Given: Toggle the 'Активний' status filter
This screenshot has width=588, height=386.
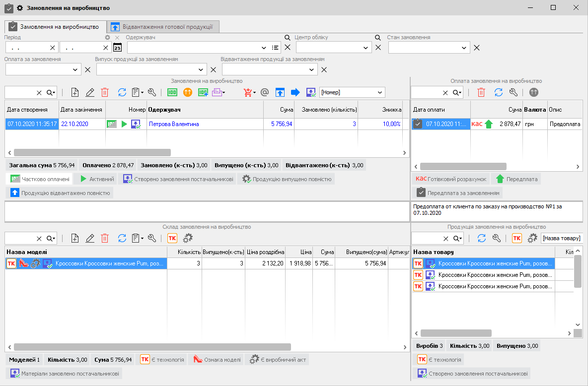Looking at the screenshot, I should [97, 179].
